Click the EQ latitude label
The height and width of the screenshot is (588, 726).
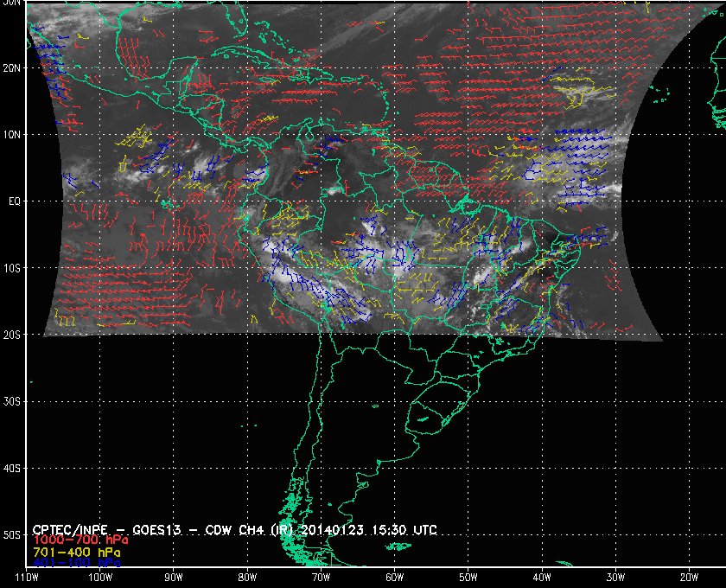(x=13, y=201)
